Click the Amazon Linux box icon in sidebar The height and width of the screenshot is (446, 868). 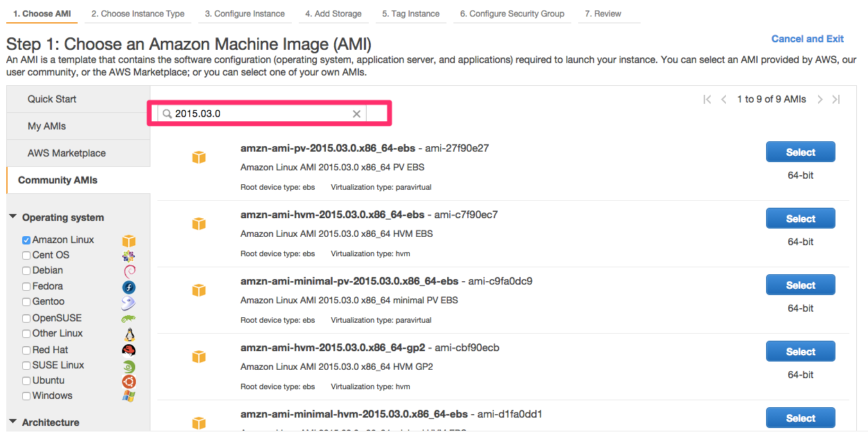coord(128,240)
